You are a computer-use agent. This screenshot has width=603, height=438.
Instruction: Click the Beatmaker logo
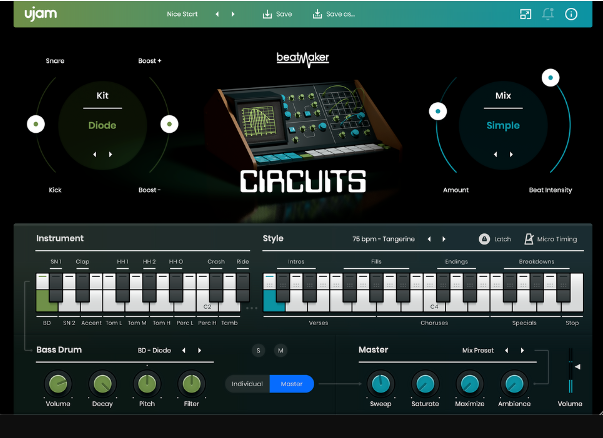(x=303, y=59)
